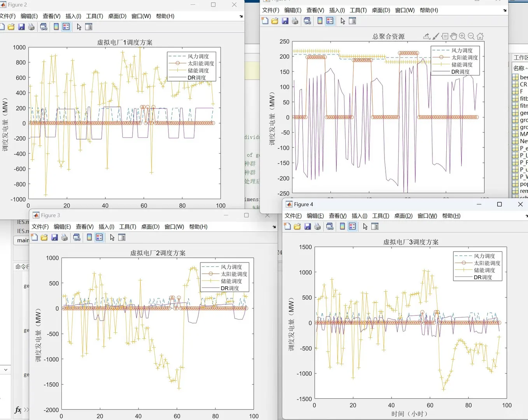Screen dimensions: 528x420
Task: Expand the >> chevron beside the fx prompt
Action: tap(26, 409)
